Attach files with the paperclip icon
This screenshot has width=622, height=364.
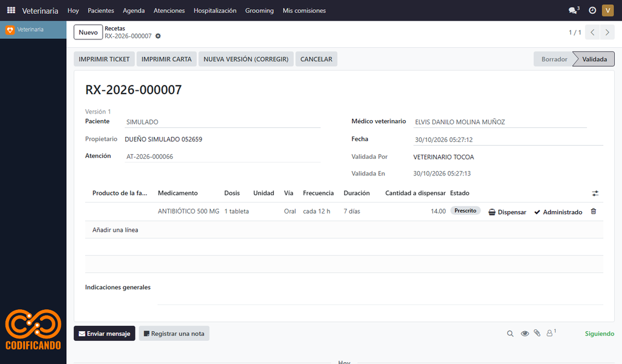point(537,333)
